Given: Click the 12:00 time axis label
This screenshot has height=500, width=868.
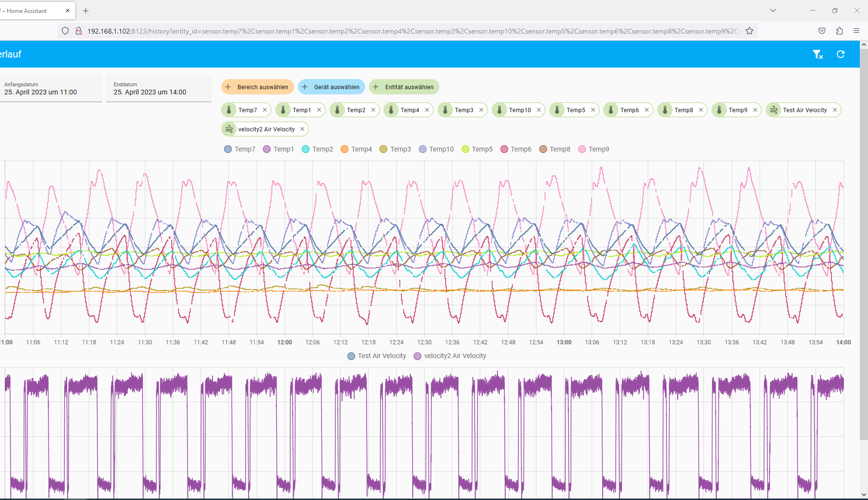Looking at the screenshot, I should 285,342.
